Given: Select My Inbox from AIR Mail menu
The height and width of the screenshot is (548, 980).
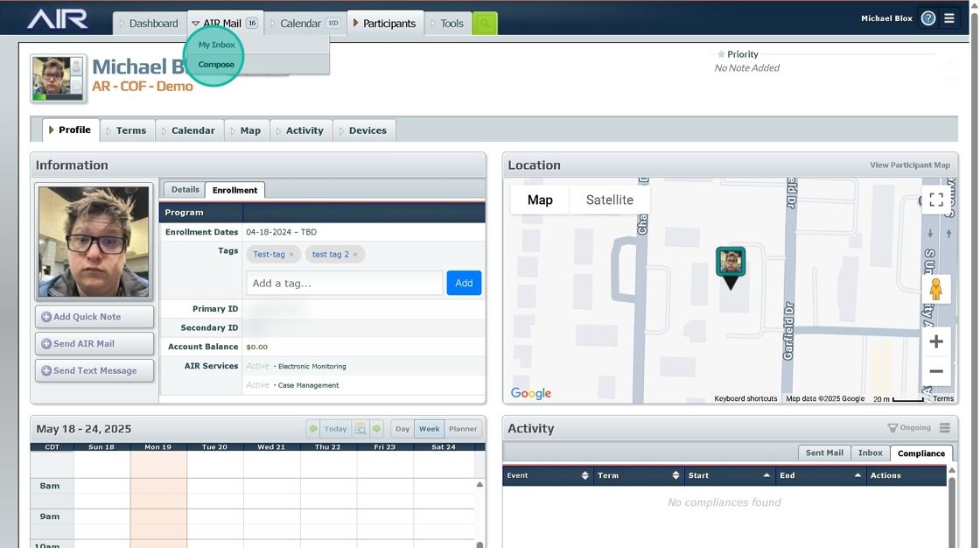Looking at the screenshot, I should (x=217, y=45).
